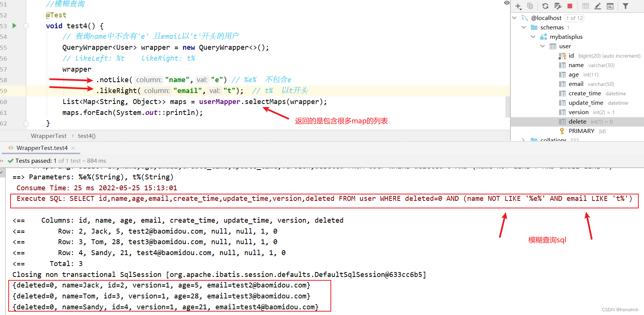
Task: Click the 'Execute SQL: SELECT' console line
Action: 324,199
